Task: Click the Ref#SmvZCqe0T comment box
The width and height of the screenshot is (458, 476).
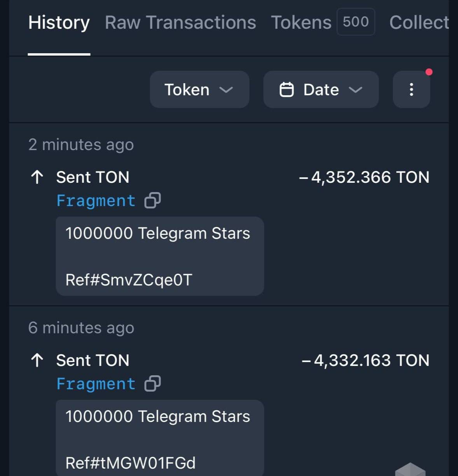Action: pos(160,256)
